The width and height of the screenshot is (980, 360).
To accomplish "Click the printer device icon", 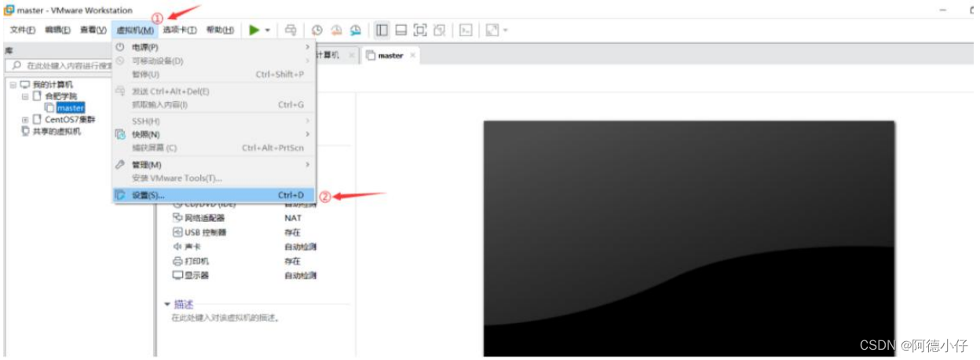I will click(177, 261).
